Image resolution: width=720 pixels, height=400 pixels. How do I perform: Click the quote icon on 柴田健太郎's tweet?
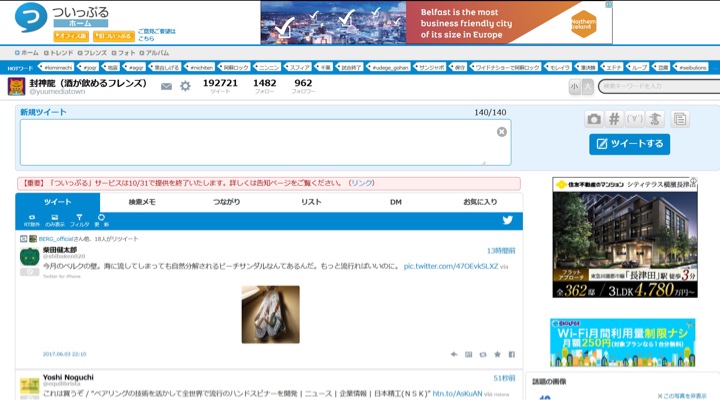[x=468, y=354]
